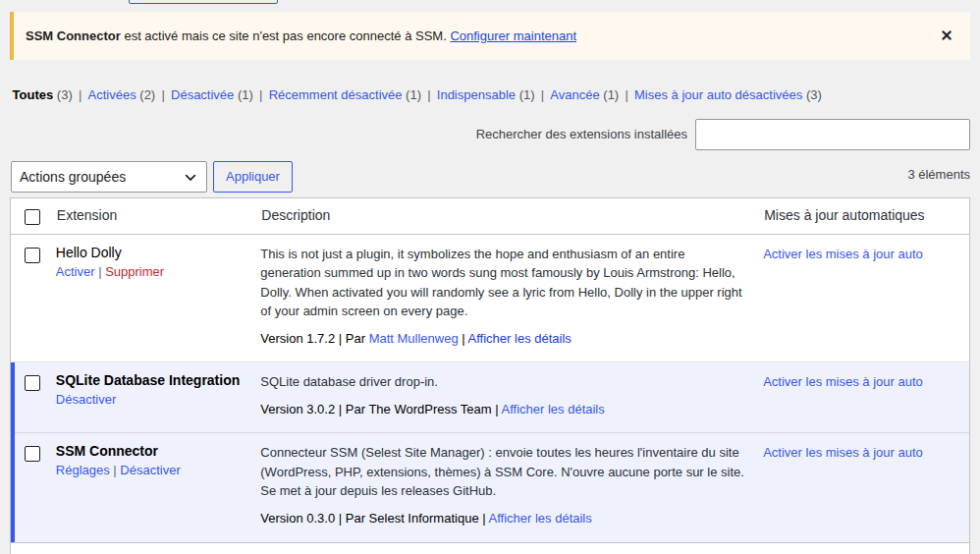Enable auto updates for SQLite Database Integration
The image size is (980, 554).
843,382
